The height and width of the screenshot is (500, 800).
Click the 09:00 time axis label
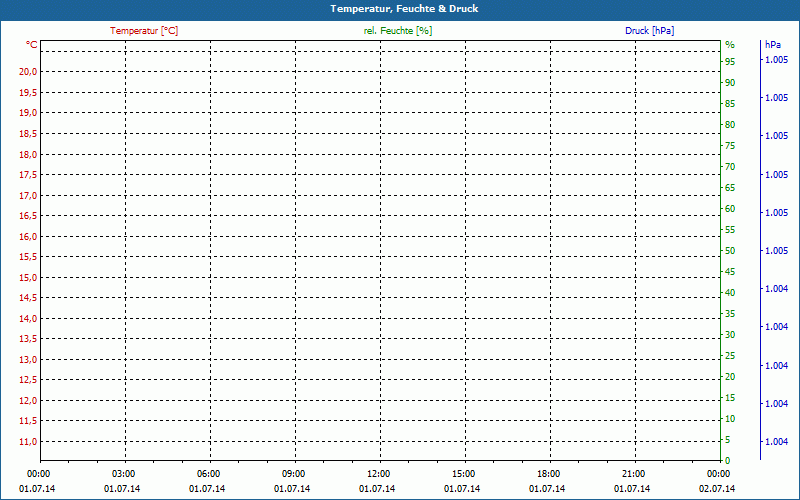[x=293, y=474]
